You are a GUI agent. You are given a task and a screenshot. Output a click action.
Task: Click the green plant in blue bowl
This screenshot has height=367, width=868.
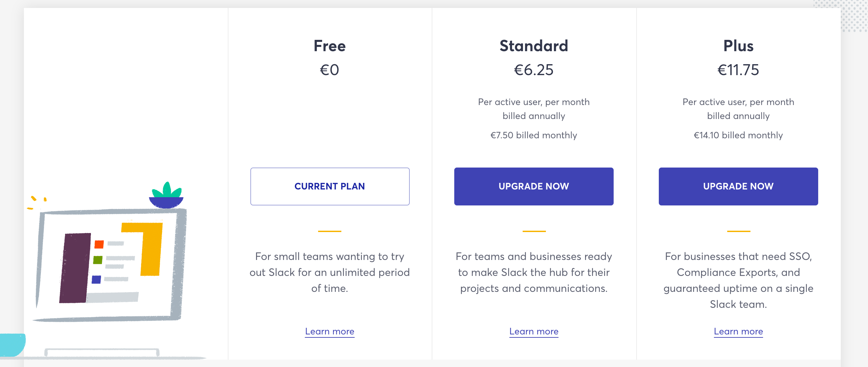click(x=166, y=195)
